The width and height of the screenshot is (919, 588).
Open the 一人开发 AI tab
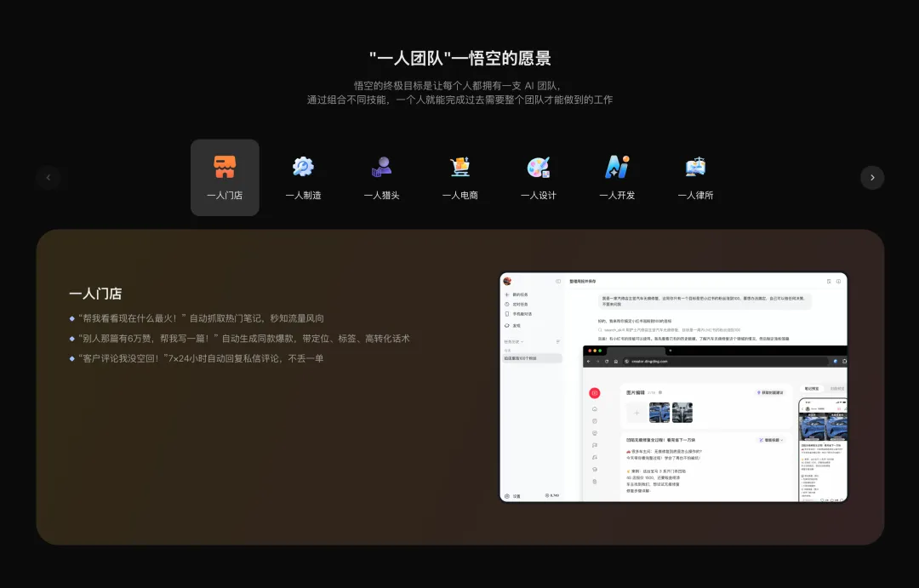(x=617, y=178)
